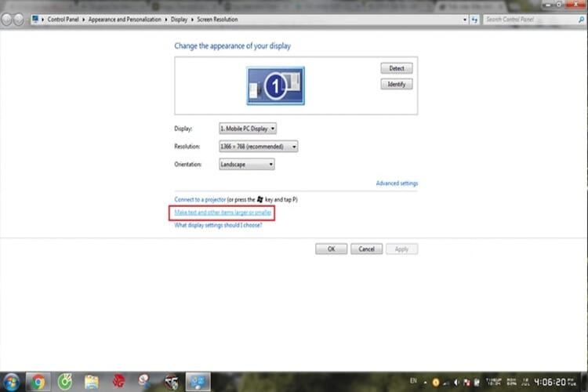Click the refresh button beside address bar
The width and height of the screenshot is (588, 392).
(x=475, y=19)
